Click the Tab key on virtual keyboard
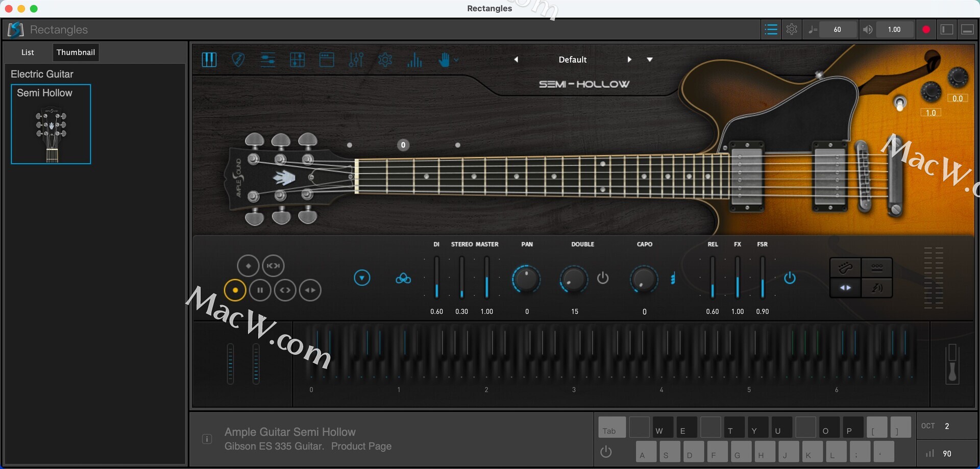Screen dimensions: 980x469 pyautogui.click(x=612, y=427)
